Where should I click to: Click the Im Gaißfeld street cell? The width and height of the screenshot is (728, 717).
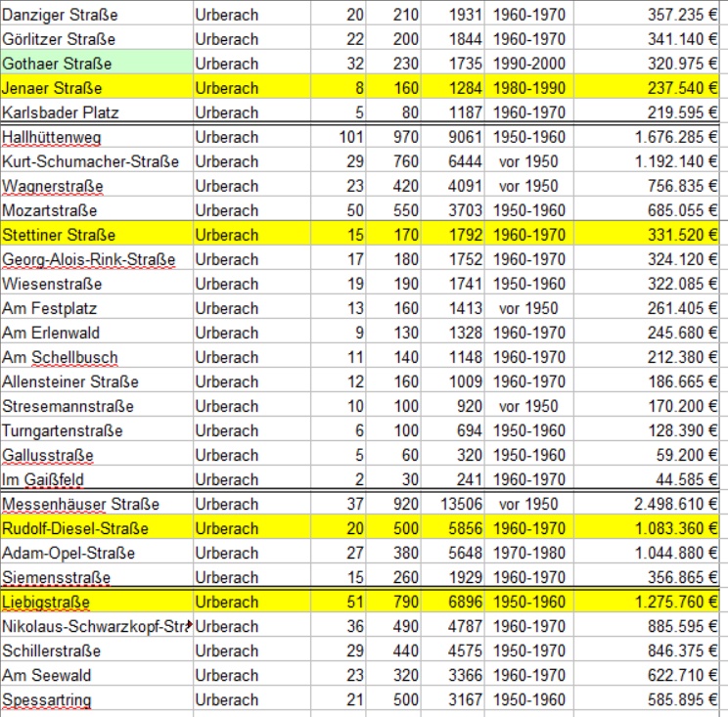(95, 479)
